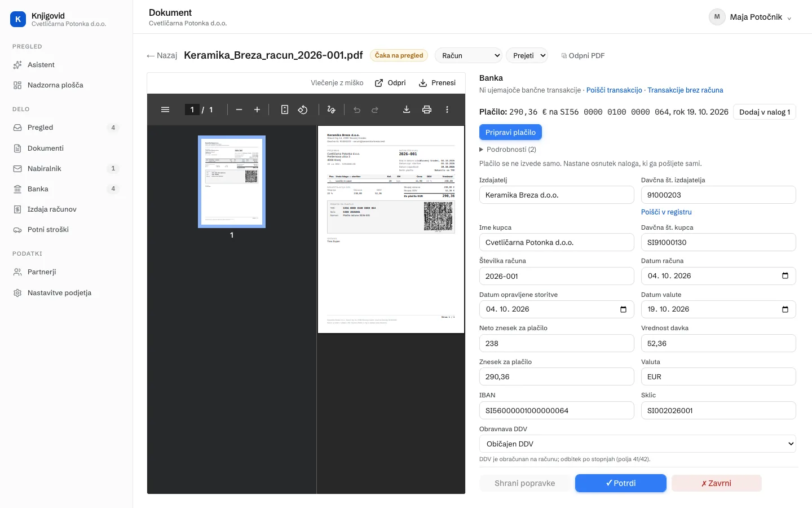This screenshot has width=812, height=508.
Task: Open Dokumenti in the sidebar
Action: tap(67, 148)
